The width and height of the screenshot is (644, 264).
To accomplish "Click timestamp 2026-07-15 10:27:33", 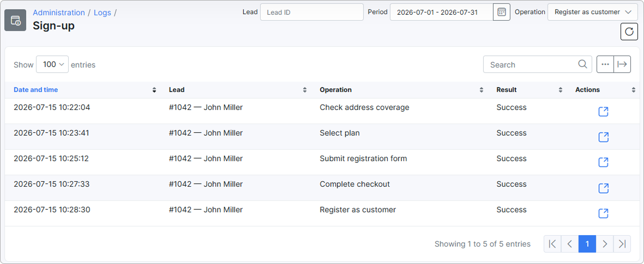I will 51,184.
